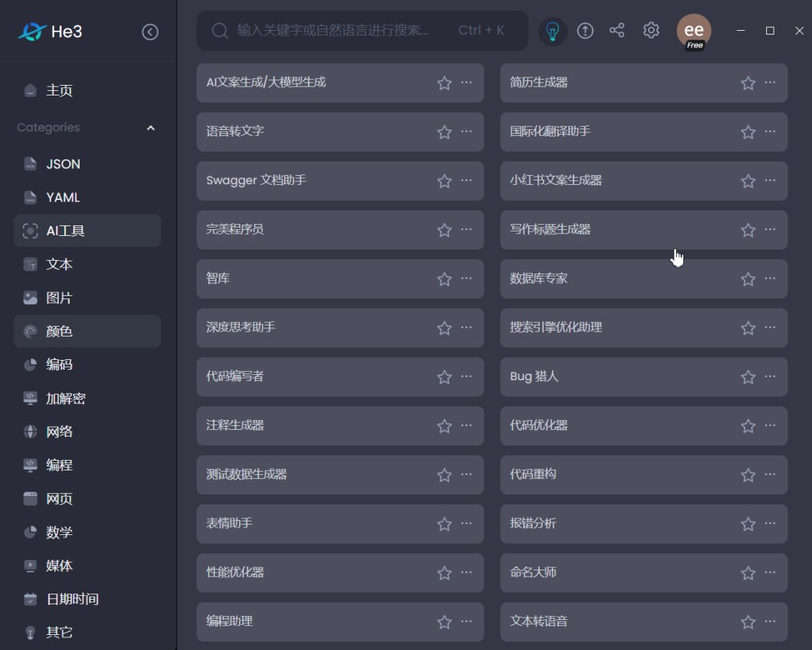Click the lightbulb icon in top bar
Viewport: 812px width, 650px height.
coord(553,31)
